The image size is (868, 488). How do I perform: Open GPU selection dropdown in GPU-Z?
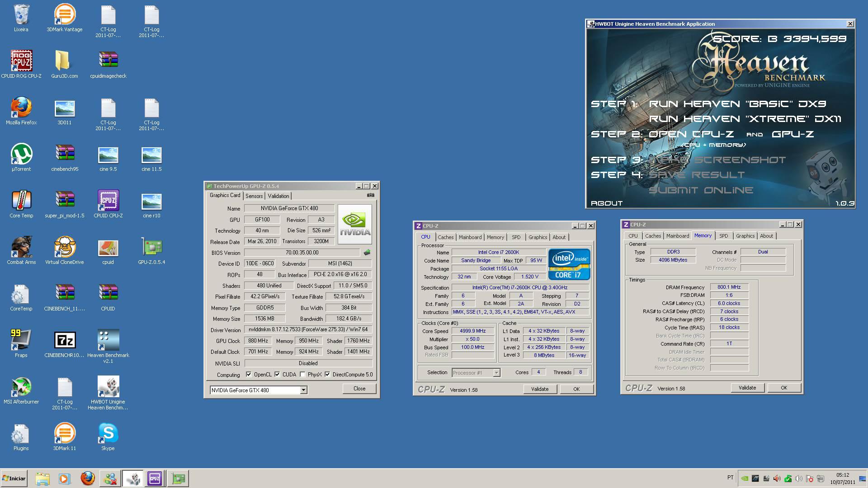click(x=304, y=390)
